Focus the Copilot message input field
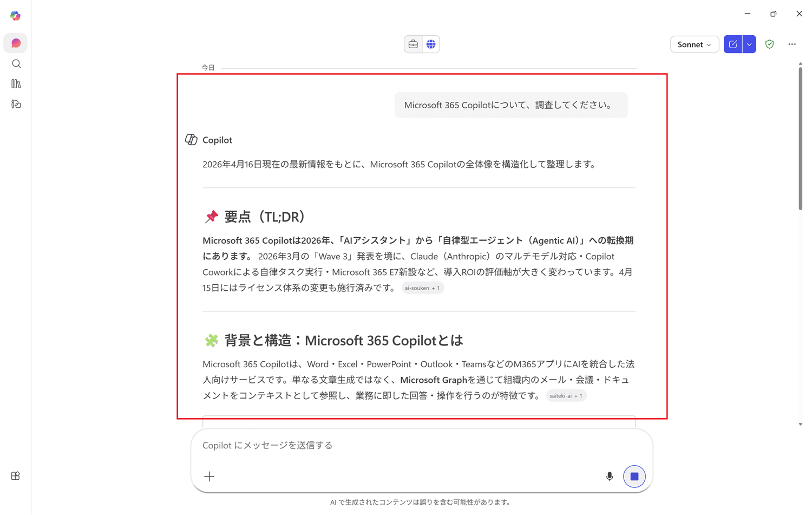Image resolution: width=812 pixels, height=515 pixels. point(421,445)
